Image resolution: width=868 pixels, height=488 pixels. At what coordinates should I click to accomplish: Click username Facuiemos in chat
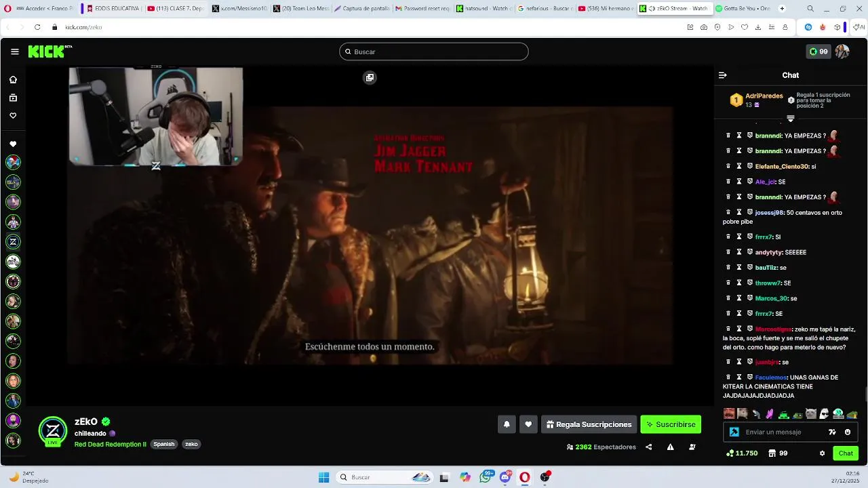[x=770, y=378]
